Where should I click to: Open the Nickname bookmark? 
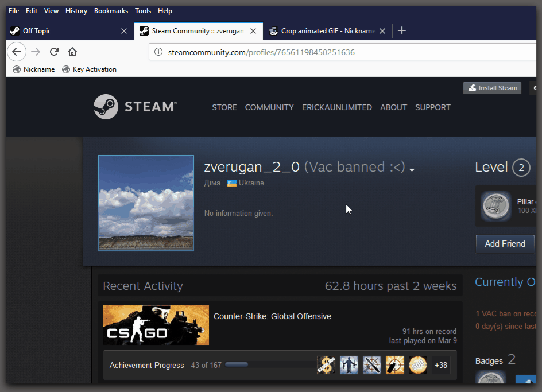[x=33, y=69]
